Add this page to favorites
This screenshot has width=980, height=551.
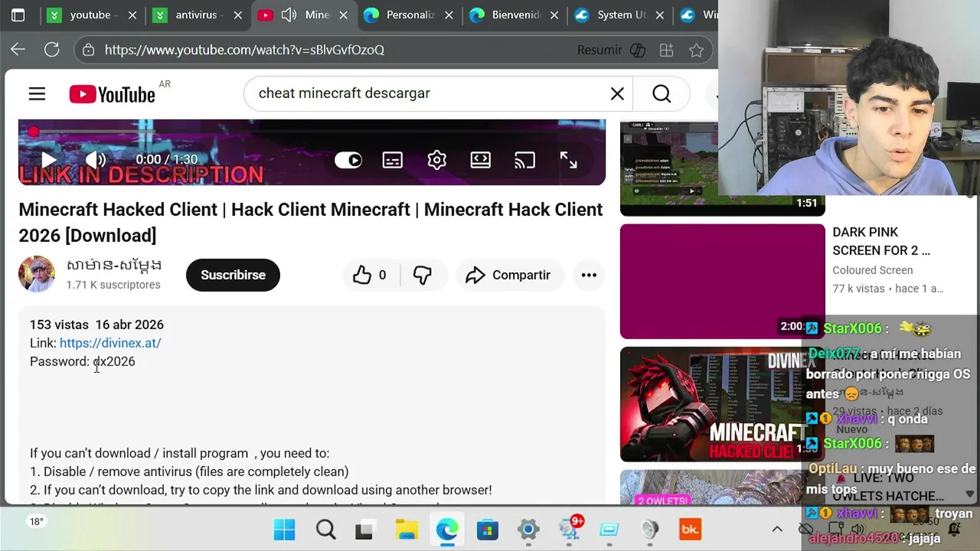pos(696,50)
